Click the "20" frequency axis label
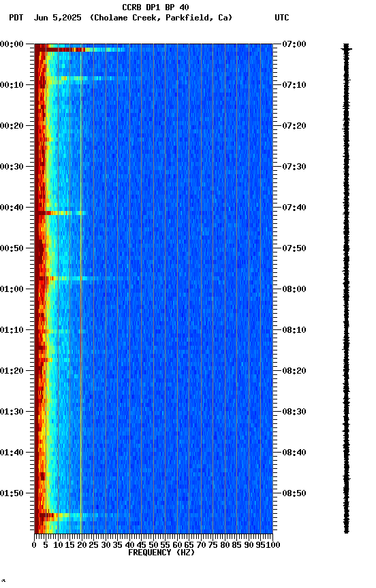The height and width of the screenshot is (588, 376). pos(82,545)
